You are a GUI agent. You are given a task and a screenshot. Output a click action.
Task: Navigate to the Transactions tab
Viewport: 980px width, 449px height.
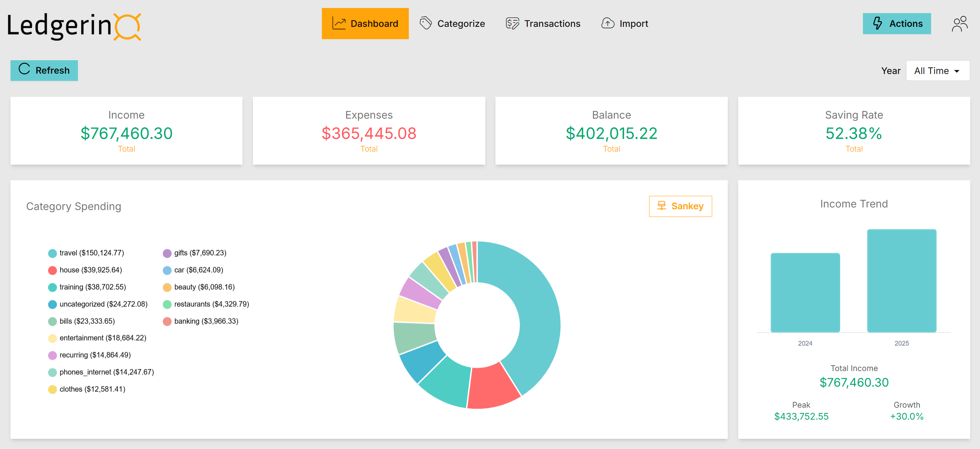tap(543, 23)
